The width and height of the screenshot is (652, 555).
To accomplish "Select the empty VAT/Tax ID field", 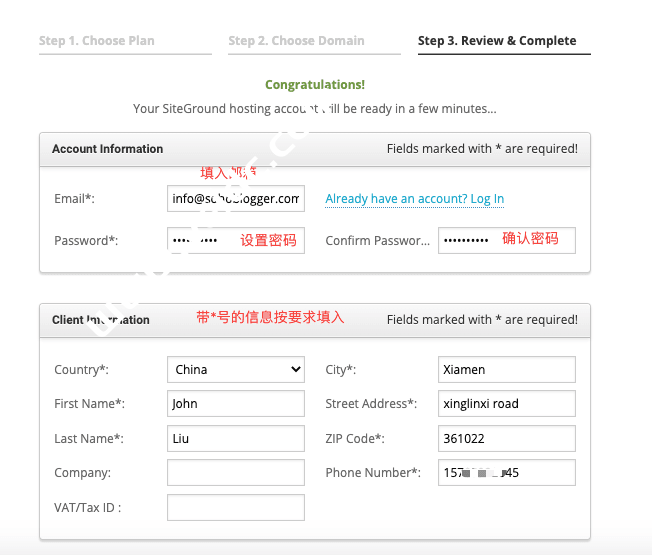I will (235, 507).
